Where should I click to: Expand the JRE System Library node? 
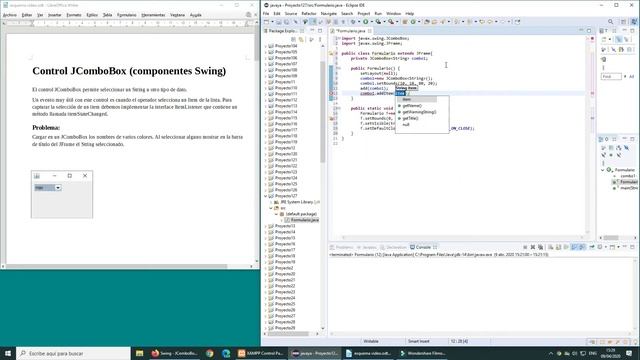[x=271, y=202]
